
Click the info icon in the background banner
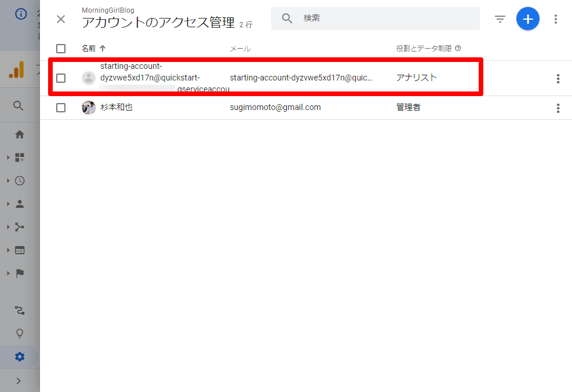pos(21,14)
